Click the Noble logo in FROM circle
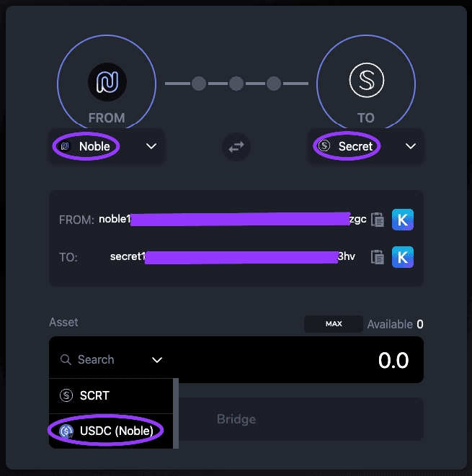Screen dimensions: 472x476 point(107,83)
